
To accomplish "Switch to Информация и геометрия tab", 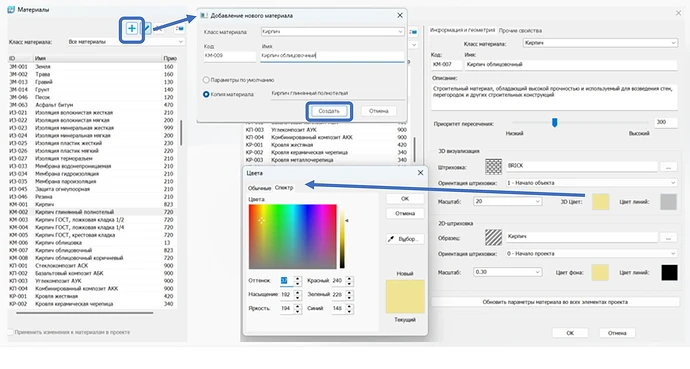I will pos(462,30).
